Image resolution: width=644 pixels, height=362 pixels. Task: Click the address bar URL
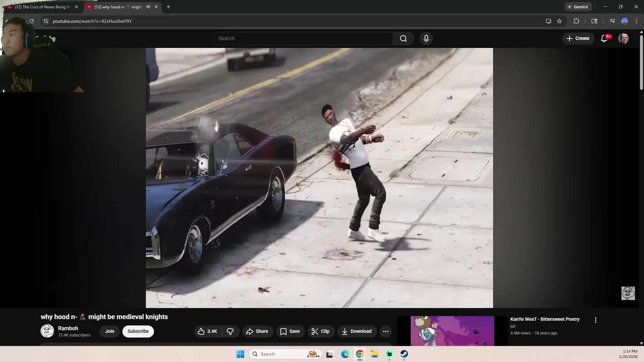(92, 21)
